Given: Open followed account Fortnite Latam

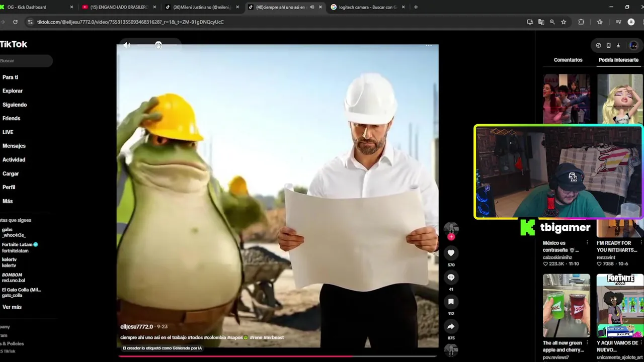Looking at the screenshot, I should (19, 247).
